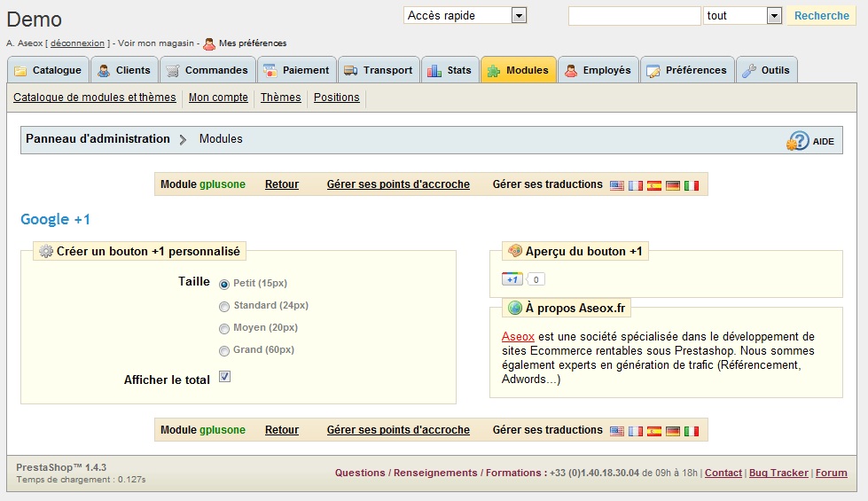Click the Spanish flag in bottom translation bar
Image resolution: width=868 pixels, height=501 pixels.
(654, 431)
